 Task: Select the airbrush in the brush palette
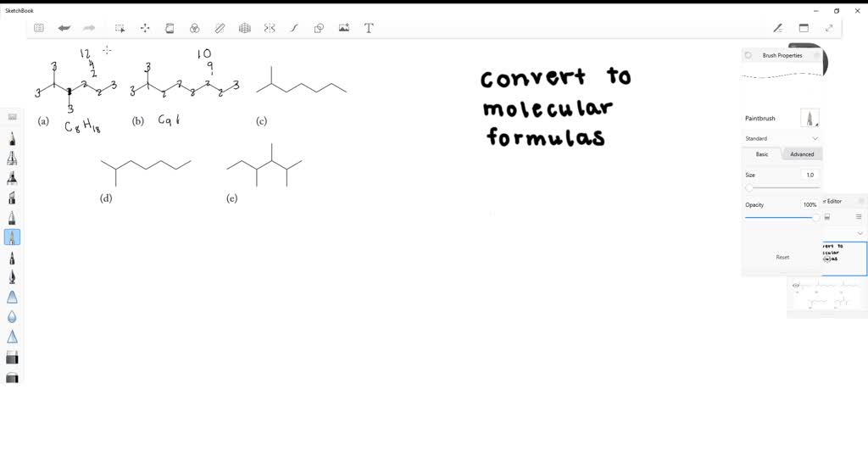12,158
